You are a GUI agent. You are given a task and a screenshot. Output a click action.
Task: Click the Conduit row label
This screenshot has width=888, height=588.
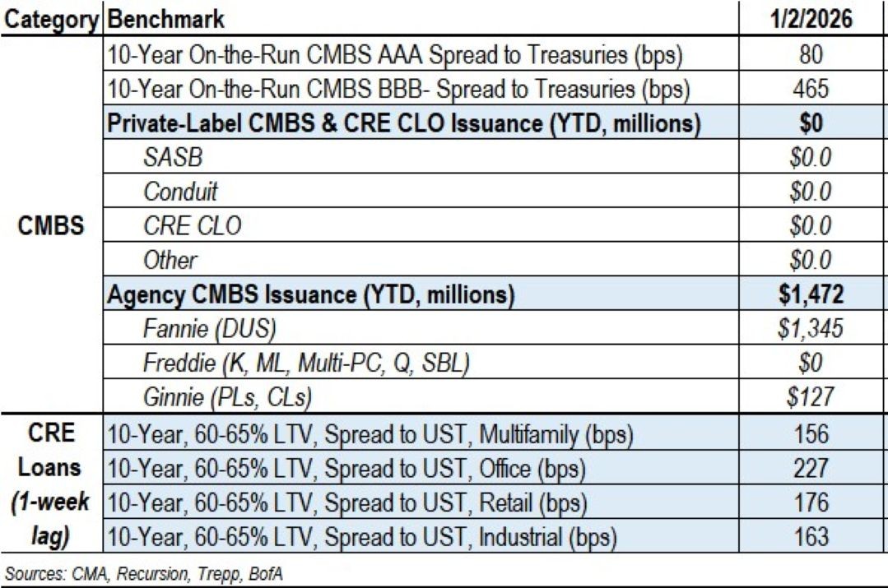[180, 192]
